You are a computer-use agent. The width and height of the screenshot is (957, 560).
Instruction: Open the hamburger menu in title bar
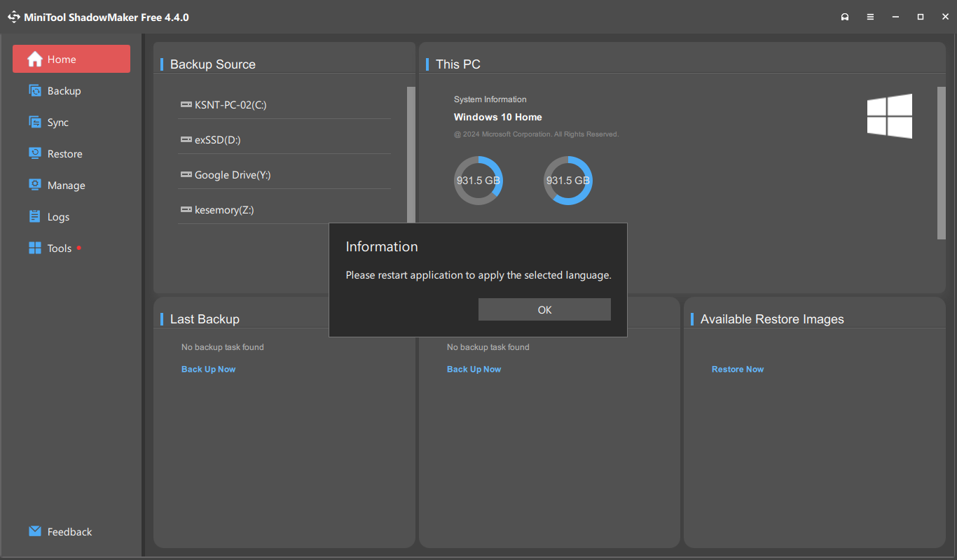870,17
